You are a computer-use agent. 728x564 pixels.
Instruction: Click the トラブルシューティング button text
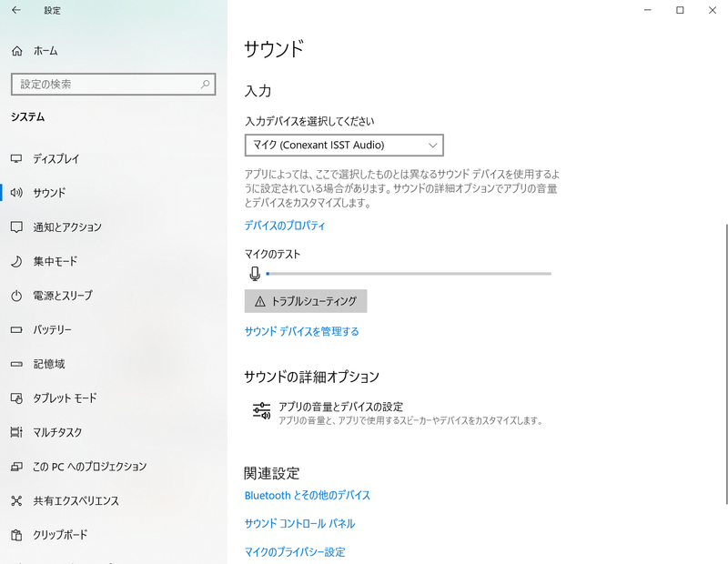click(314, 302)
